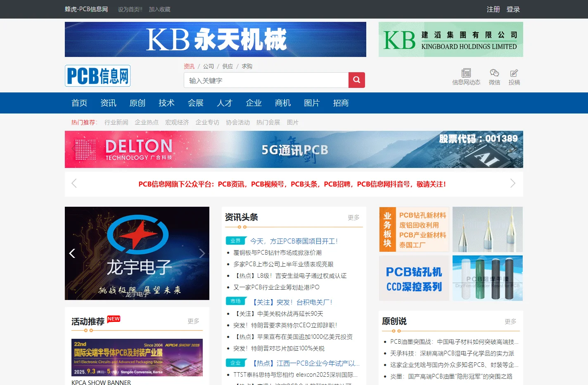
Task: Open 更多 in 资讯头条 section
Action: pos(353,217)
